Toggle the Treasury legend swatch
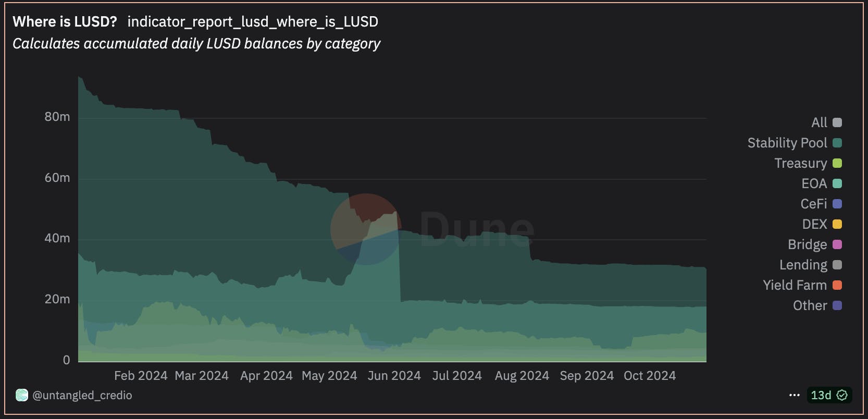Viewport: 868px width, 419px height. (x=837, y=163)
